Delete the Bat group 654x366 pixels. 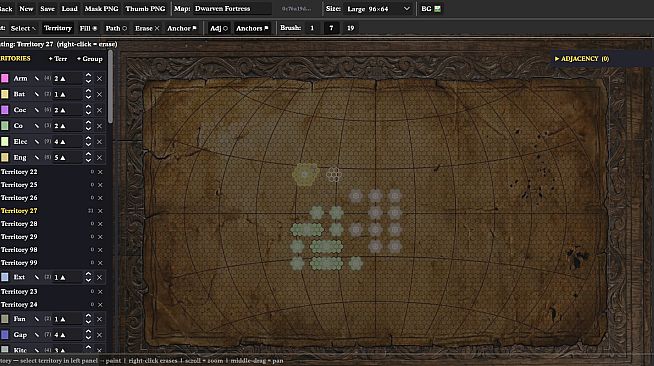pos(100,94)
